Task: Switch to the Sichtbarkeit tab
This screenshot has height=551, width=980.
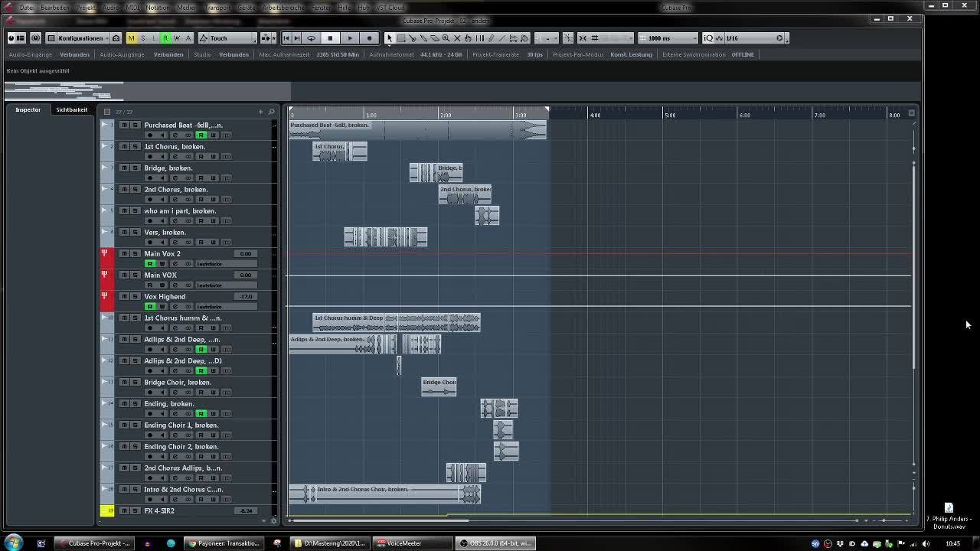Action: 71,109
